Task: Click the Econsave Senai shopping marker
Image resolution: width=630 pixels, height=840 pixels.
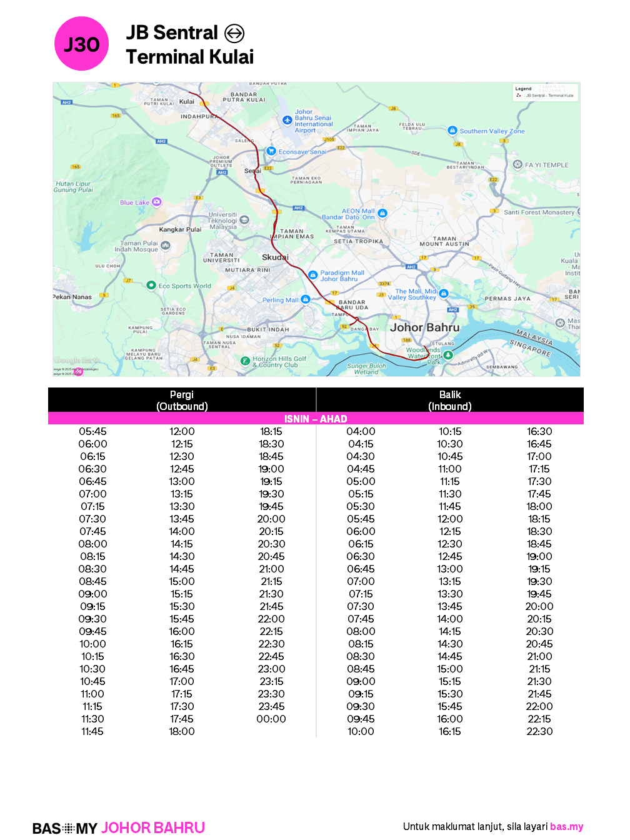Action: 271,151
